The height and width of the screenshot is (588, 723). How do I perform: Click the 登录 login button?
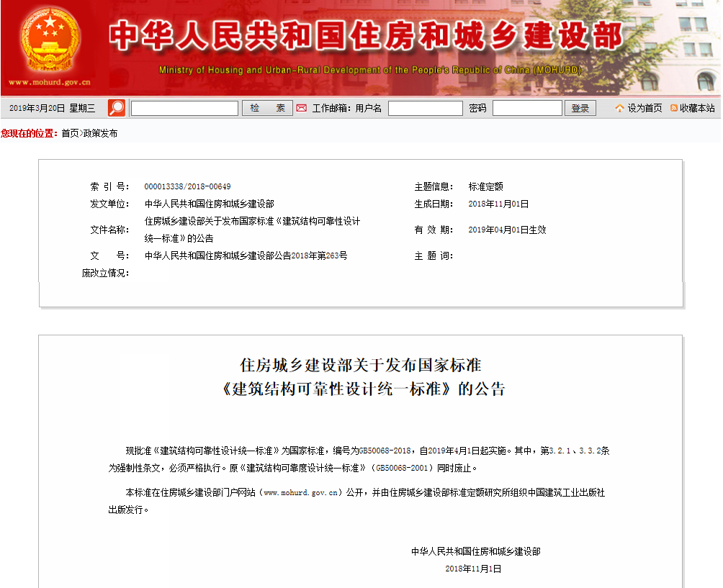point(580,108)
